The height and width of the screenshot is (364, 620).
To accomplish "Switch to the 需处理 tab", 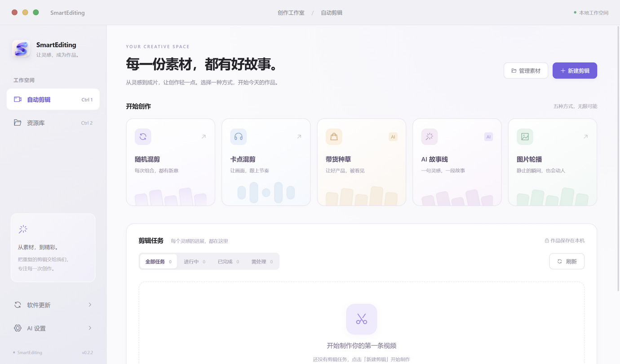I will click(262, 262).
